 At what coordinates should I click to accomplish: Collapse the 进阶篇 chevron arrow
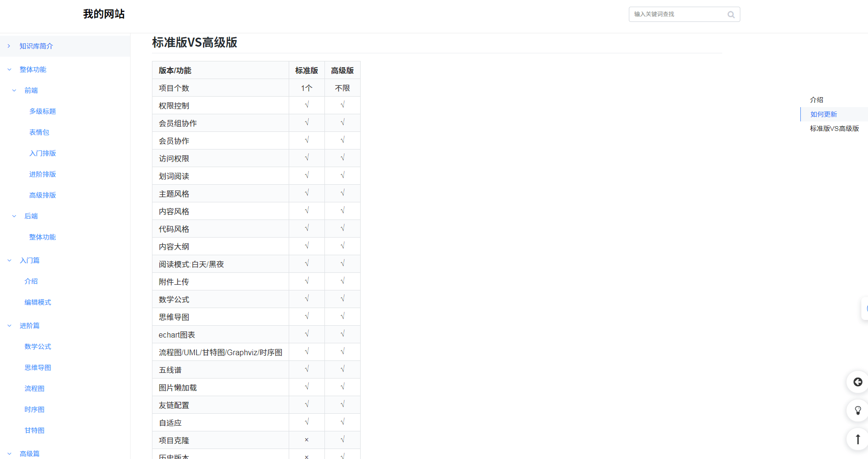[x=9, y=326]
